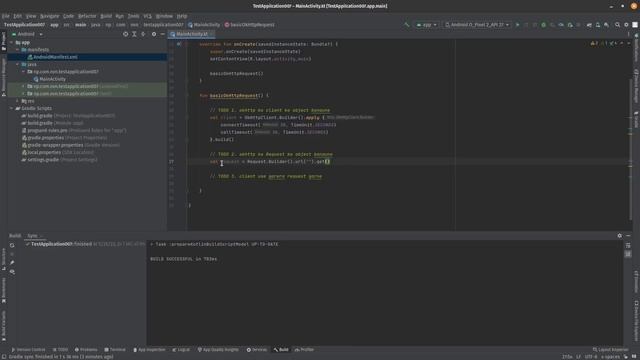
Task: Click the UTF-8 encoding in status bar
Action: tap(591, 357)
